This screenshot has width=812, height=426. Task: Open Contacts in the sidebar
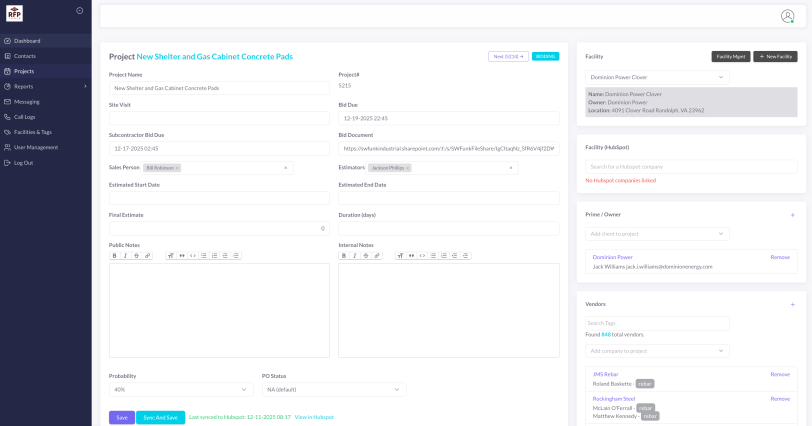(x=46, y=56)
